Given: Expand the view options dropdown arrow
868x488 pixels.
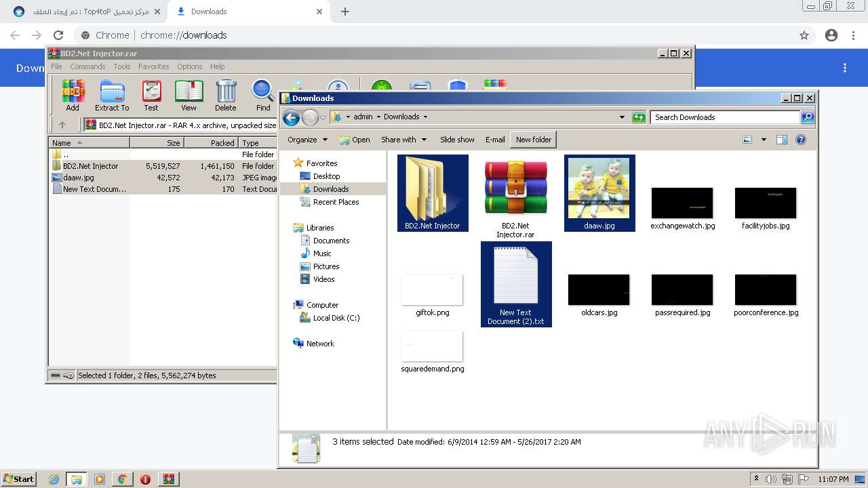Looking at the screenshot, I should click(764, 140).
